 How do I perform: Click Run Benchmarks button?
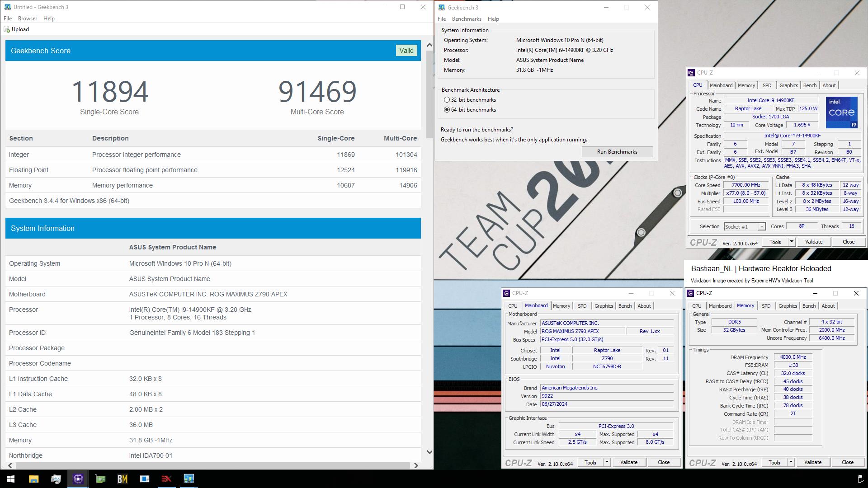(x=617, y=152)
